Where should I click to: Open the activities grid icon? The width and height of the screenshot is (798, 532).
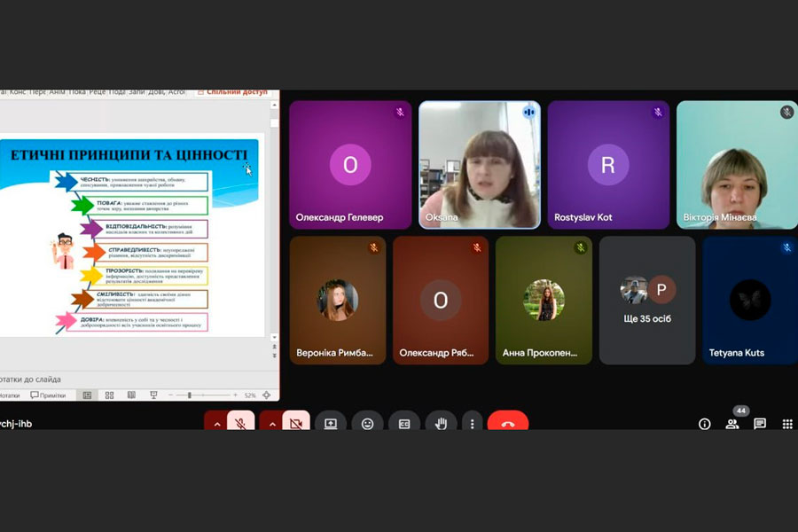tap(787, 424)
